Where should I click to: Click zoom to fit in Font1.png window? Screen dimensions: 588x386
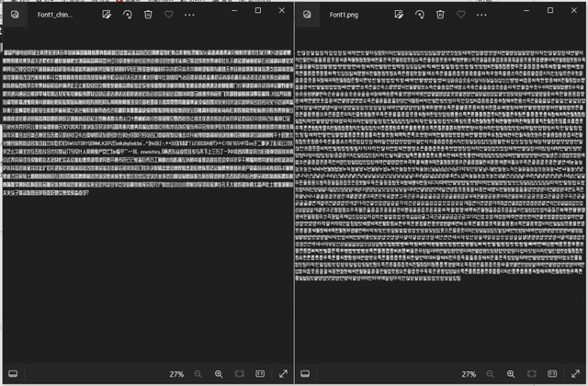531,374
